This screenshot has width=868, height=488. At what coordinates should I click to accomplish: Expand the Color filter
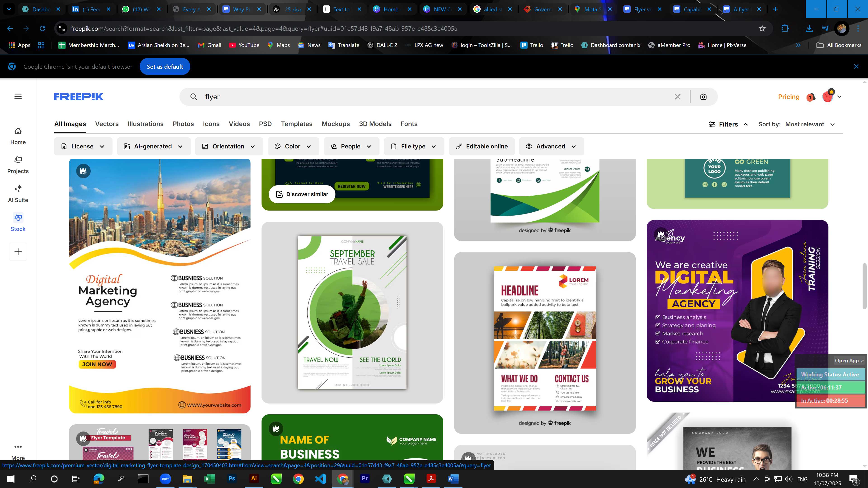click(293, 146)
